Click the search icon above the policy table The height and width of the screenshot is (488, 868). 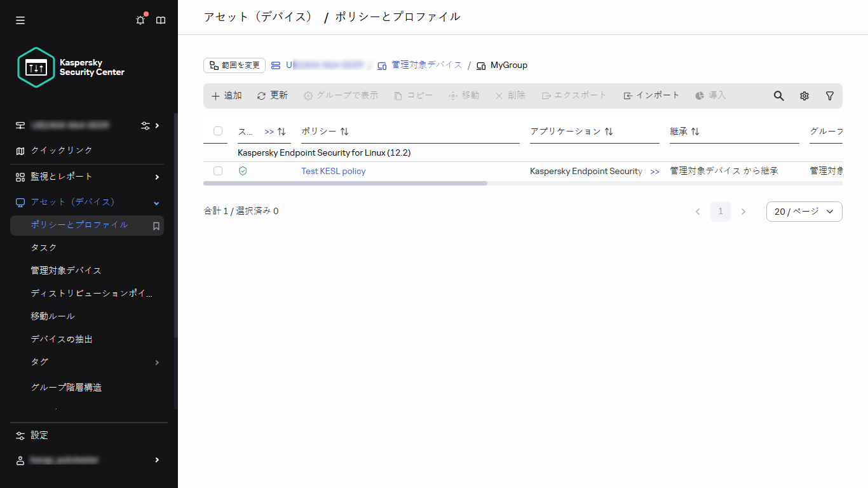click(x=778, y=95)
